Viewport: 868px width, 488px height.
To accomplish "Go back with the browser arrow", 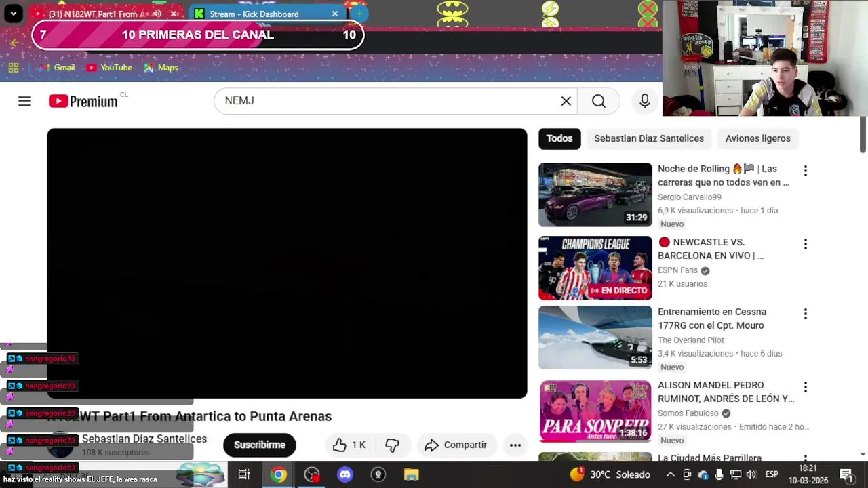I will point(15,43).
